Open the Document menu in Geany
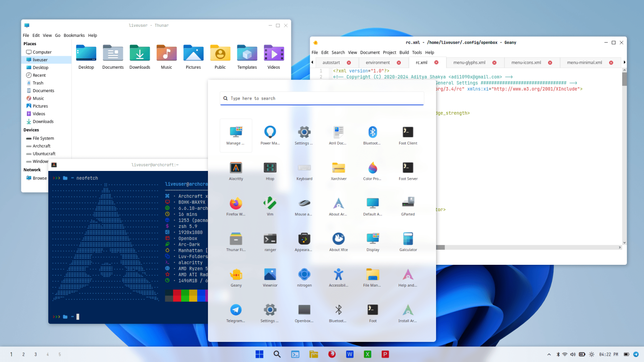 coord(370,52)
